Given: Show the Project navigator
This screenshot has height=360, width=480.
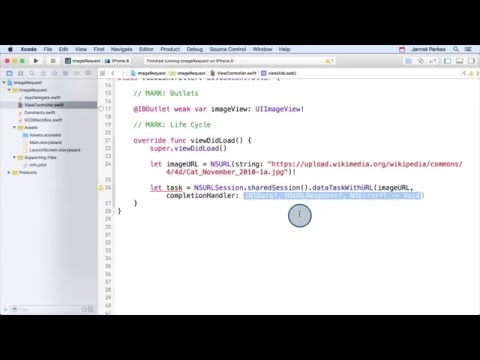Looking at the screenshot, I should [x=9, y=73].
